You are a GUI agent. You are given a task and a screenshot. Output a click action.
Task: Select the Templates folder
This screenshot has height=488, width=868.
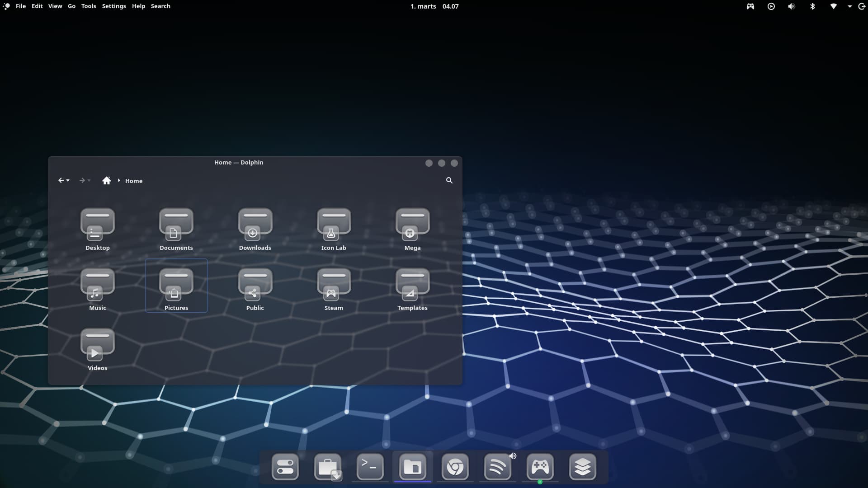point(412,289)
